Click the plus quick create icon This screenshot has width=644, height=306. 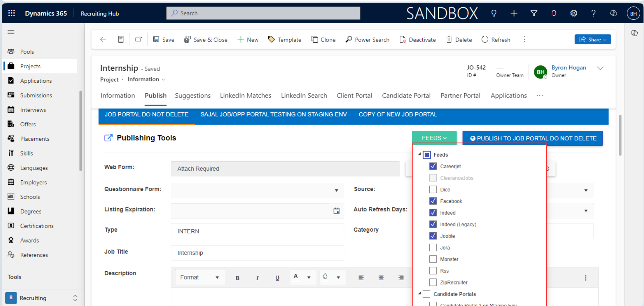tap(514, 13)
